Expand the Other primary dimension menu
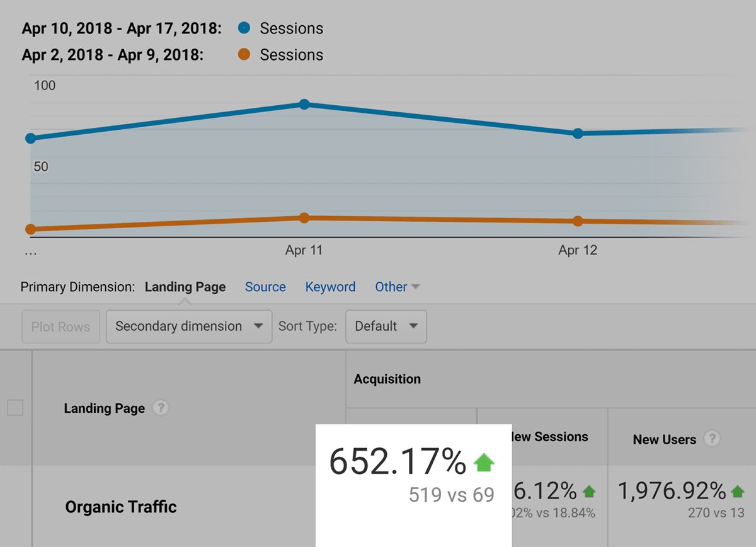The width and height of the screenshot is (756, 547). (x=397, y=287)
